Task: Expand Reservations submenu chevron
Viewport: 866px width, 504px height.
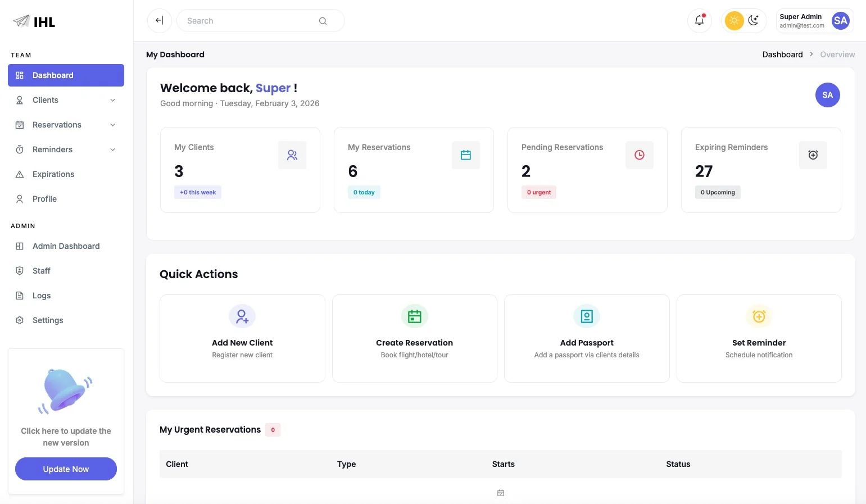Action: pos(113,125)
